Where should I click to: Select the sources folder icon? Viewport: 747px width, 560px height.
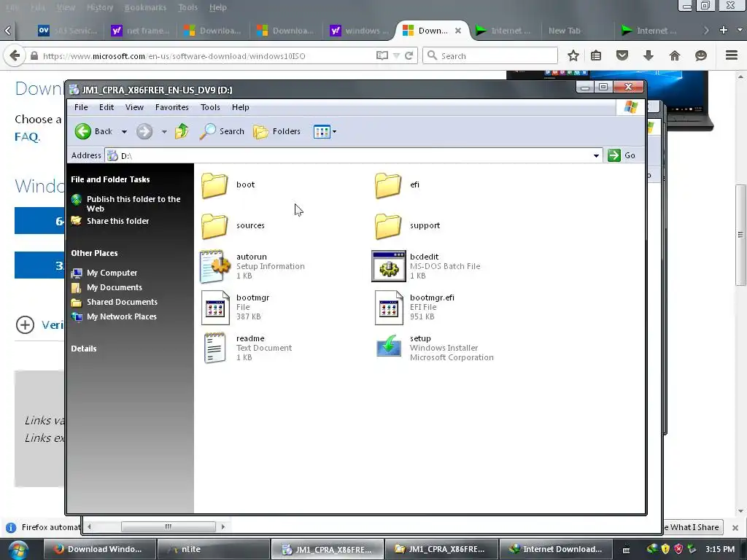[x=214, y=226]
